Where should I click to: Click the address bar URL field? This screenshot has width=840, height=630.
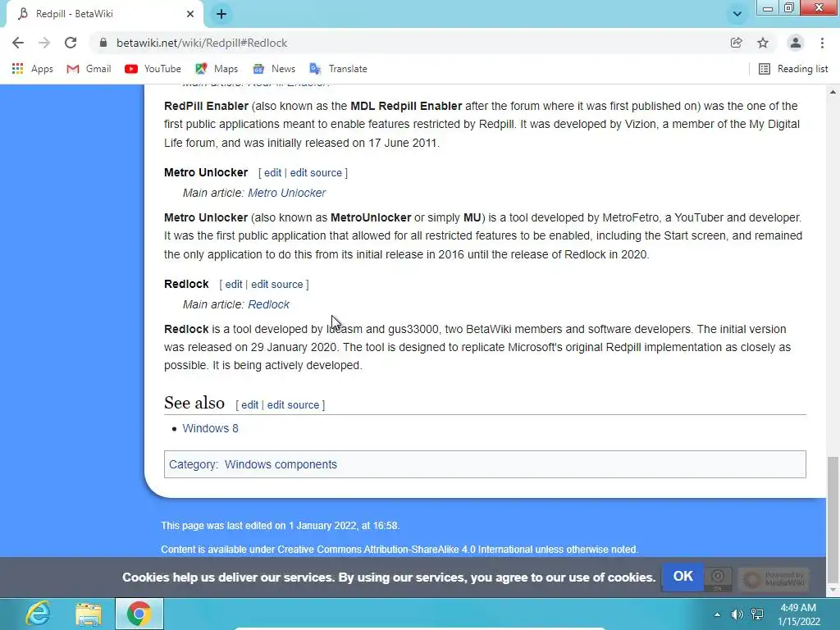coord(407,43)
